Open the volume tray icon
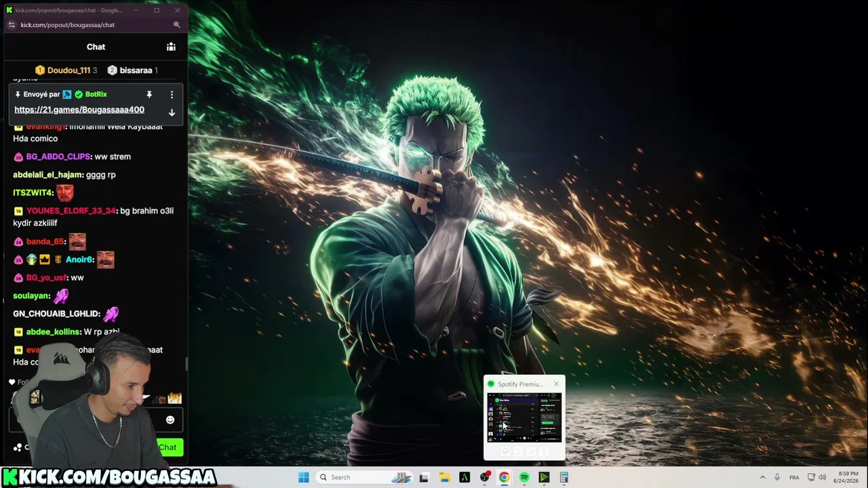The width and height of the screenshot is (868, 488). click(822, 477)
